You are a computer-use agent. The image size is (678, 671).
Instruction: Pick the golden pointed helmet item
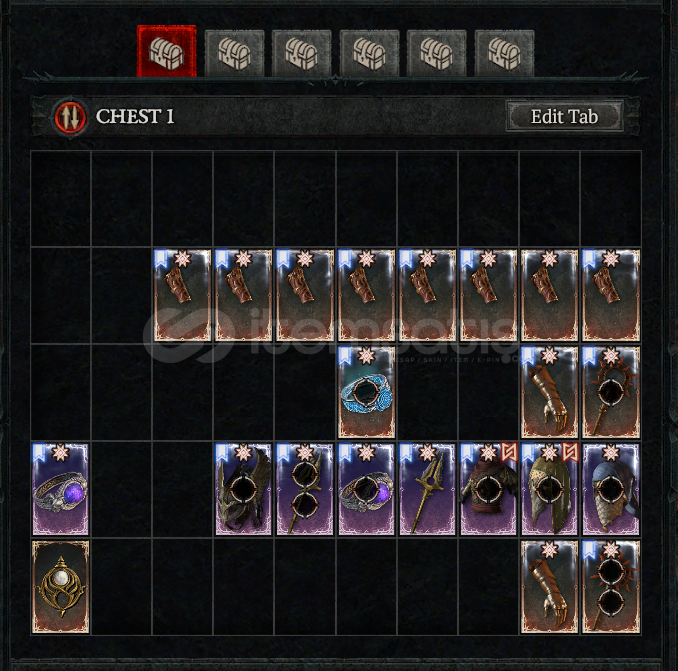pyautogui.click(x=550, y=489)
